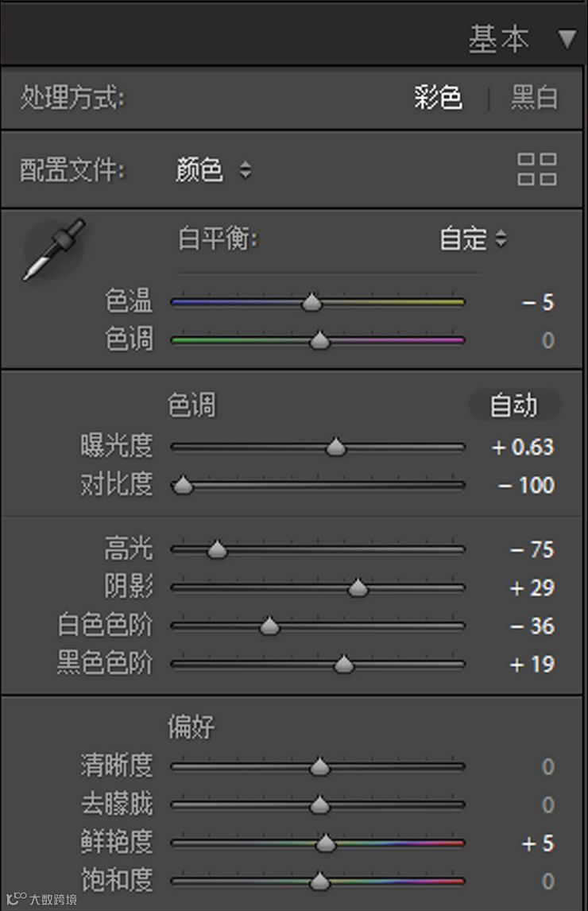Click the 色调 tint slider handle
Viewport: 588px width, 911px height.
click(x=319, y=341)
